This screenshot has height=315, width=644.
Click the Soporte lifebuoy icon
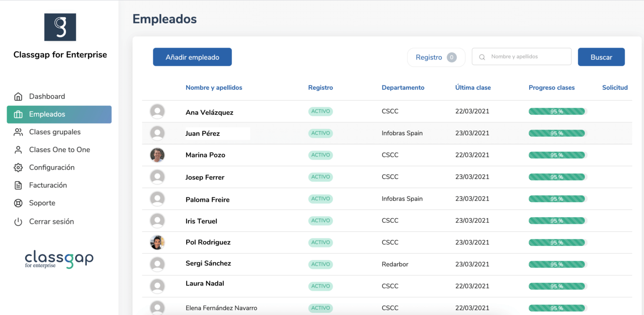pyautogui.click(x=18, y=203)
